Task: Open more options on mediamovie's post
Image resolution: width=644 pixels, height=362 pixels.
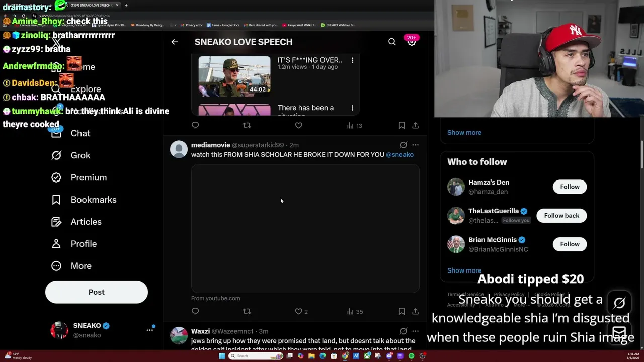Action: tap(415, 145)
